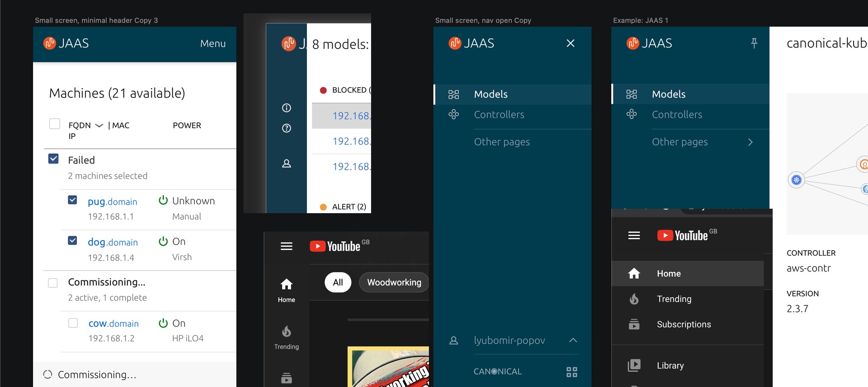This screenshot has height=387, width=868.
Task: Click the power icon for dog.domain
Action: click(x=163, y=241)
